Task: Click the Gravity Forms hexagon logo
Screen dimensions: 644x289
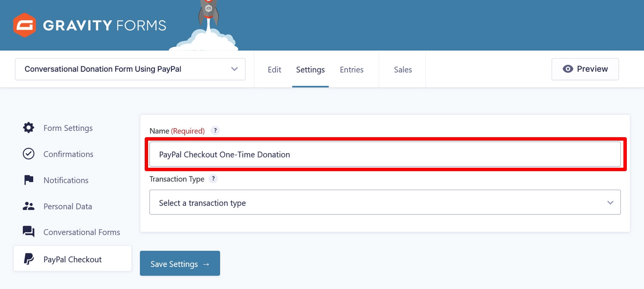Action: pyautogui.click(x=24, y=25)
